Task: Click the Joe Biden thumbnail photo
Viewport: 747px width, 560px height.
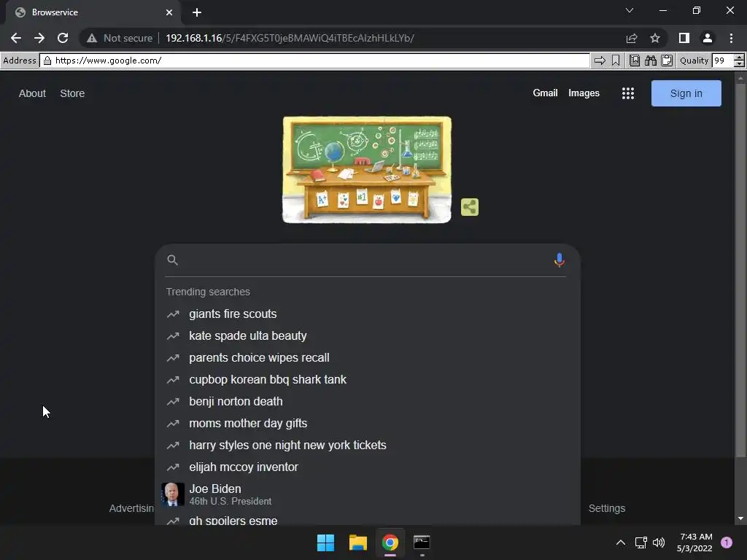Action: 172,494
